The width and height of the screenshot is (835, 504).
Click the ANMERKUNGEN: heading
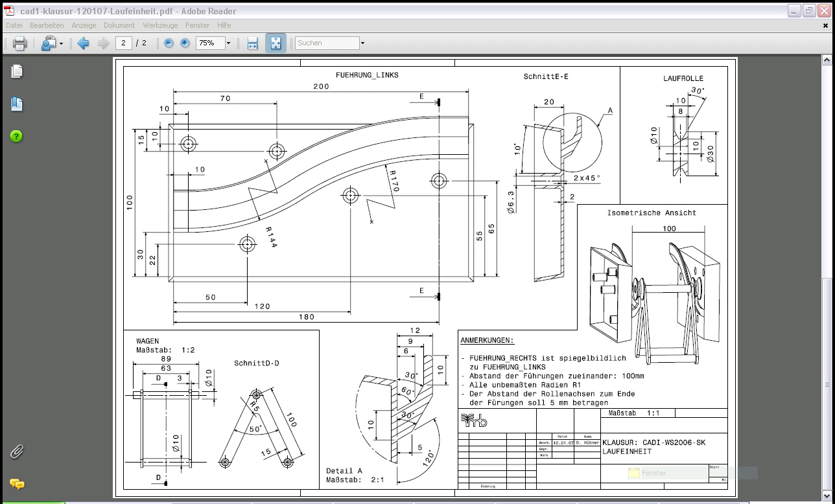[487, 340]
